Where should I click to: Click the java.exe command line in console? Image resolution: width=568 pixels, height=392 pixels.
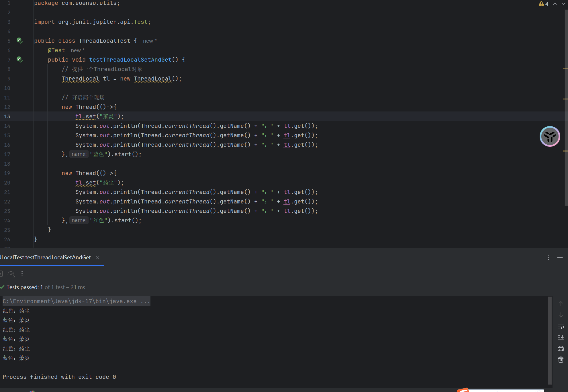pyautogui.click(x=76, y=301)
